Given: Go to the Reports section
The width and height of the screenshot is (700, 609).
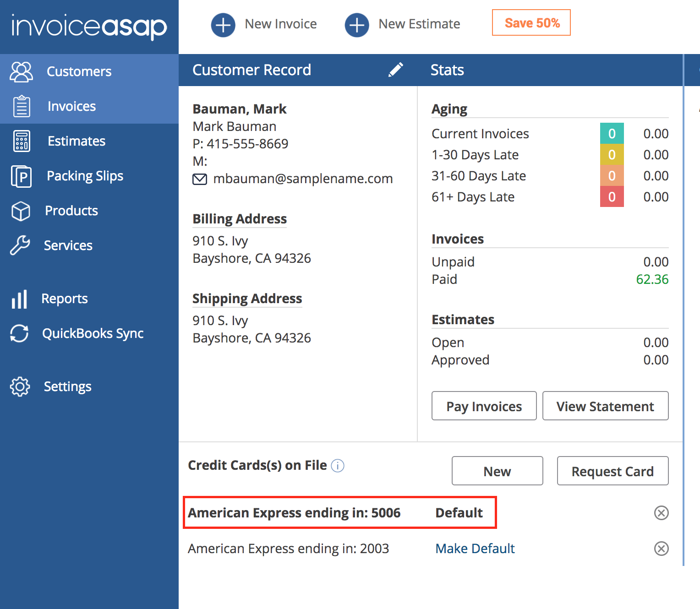Looking at the screenshot, I should [64, 299].
